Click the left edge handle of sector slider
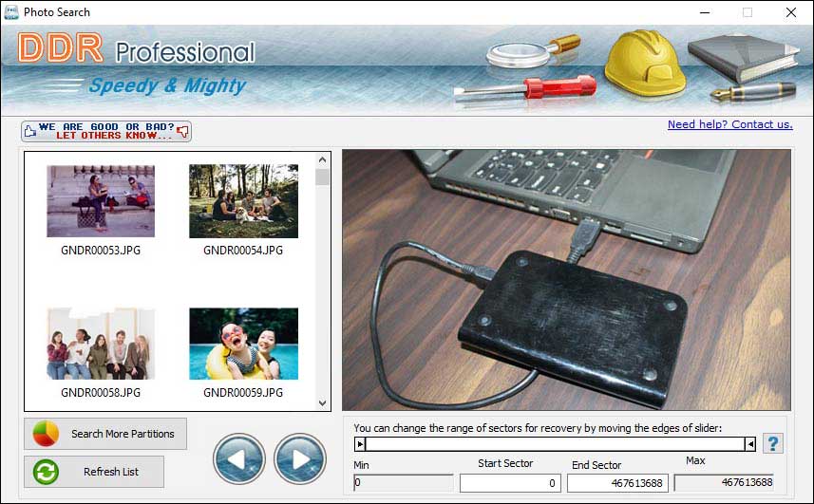The height and width of the screenshot is (504, 814). pos(360,444)
